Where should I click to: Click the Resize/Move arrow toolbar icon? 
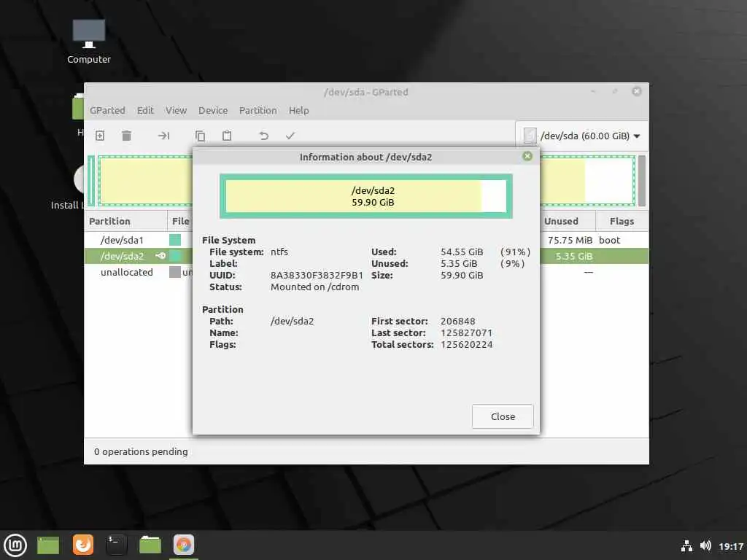(164, 136)
